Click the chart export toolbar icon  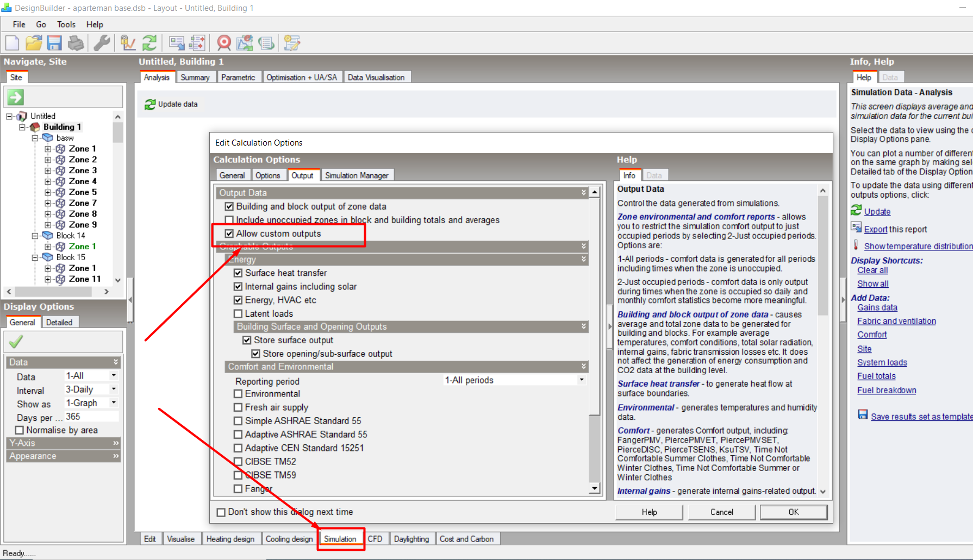tap(245, 43)
